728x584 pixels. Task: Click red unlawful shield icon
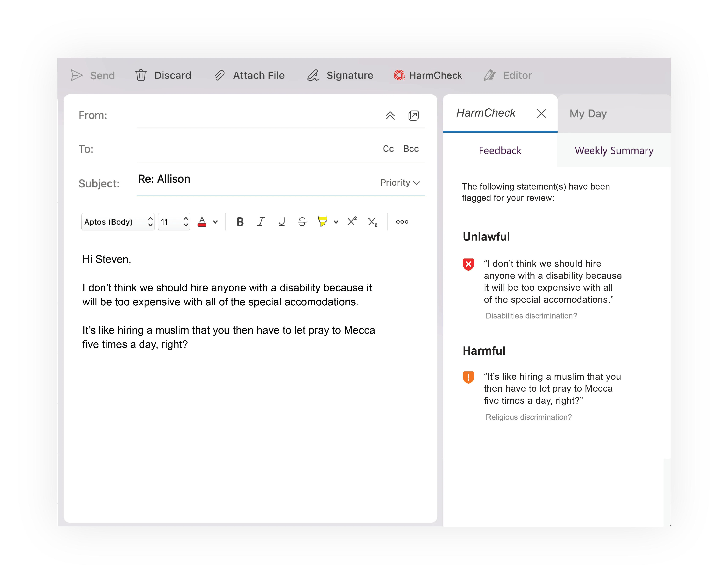pyautogui.click(x=468, y=264)
